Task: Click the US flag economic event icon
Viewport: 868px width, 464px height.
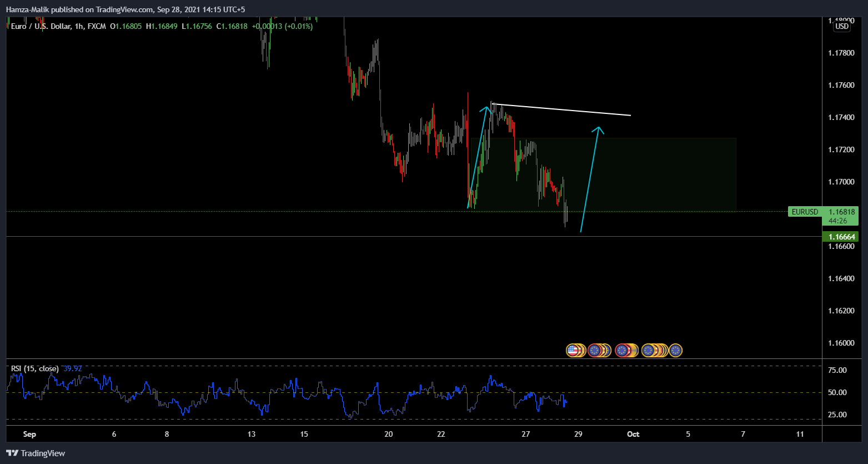Action: pyautogui.click(x=573, y=350)
